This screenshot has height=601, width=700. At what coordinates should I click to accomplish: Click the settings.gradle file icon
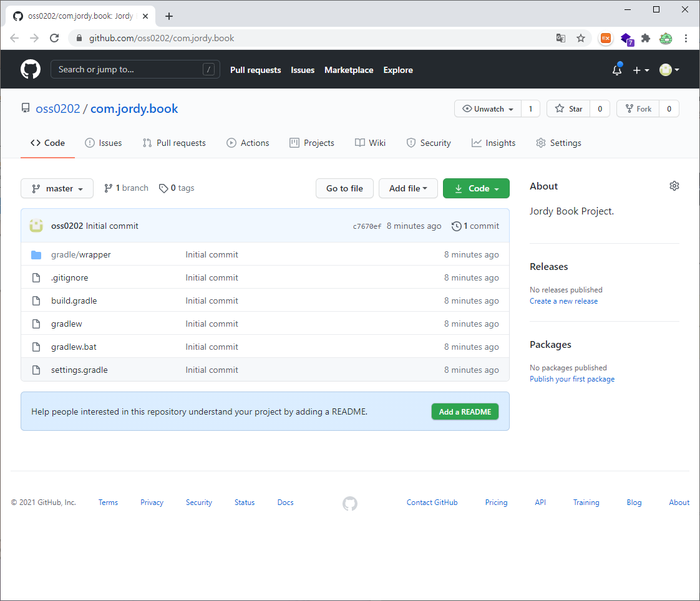36,370
